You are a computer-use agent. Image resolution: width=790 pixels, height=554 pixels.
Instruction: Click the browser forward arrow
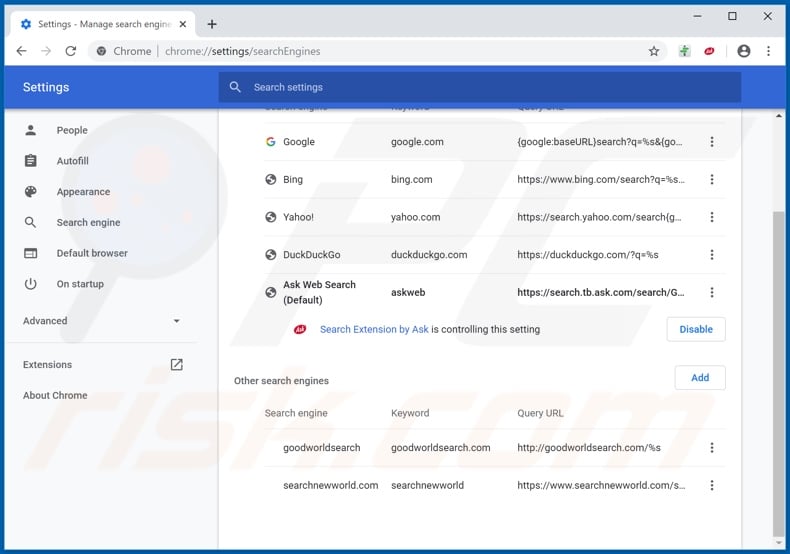pos(46,51)
